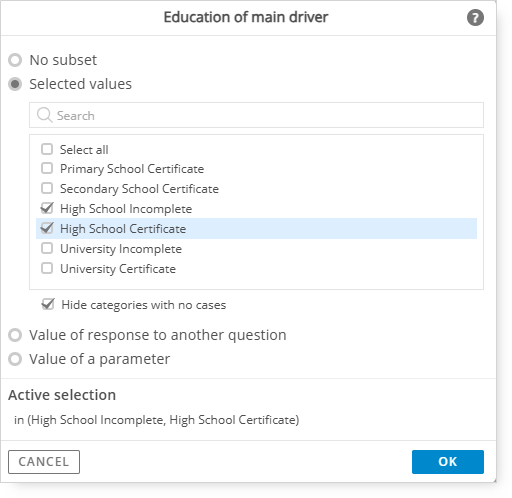Check University Certificate
This screenshot has height=498, width=512.
click(x=47, y=268)
